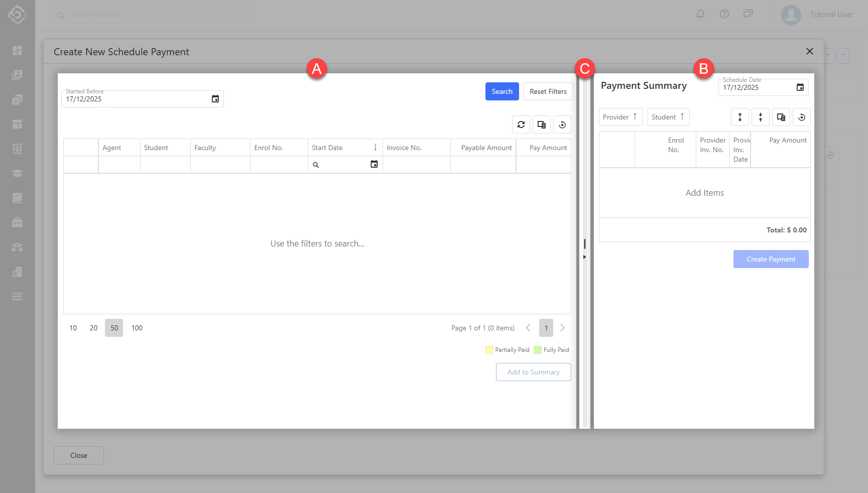Open the Schedule Date calendar picker
Image resolution: width=868 pixels, height=493 pixels.
(800, 87)
